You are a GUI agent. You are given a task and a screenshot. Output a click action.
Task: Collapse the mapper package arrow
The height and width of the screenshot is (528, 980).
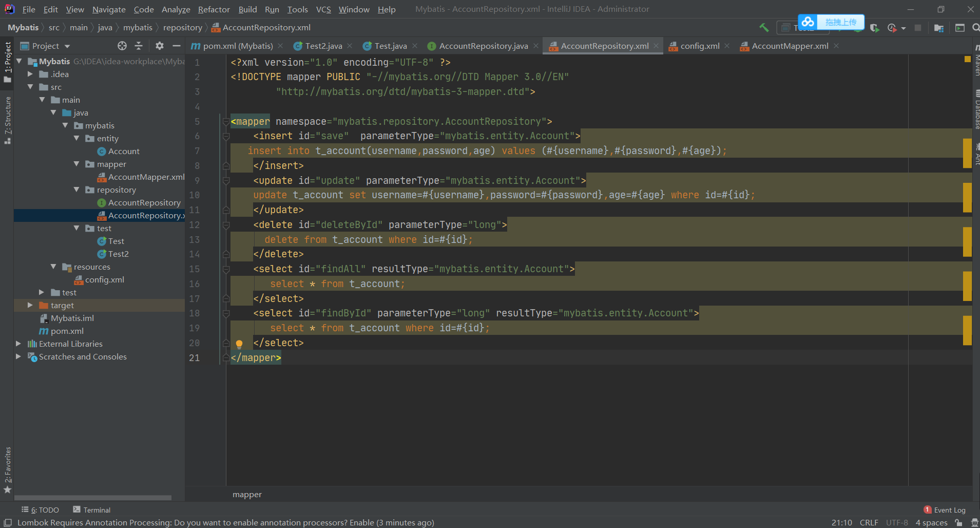click(x=76, y=164)
